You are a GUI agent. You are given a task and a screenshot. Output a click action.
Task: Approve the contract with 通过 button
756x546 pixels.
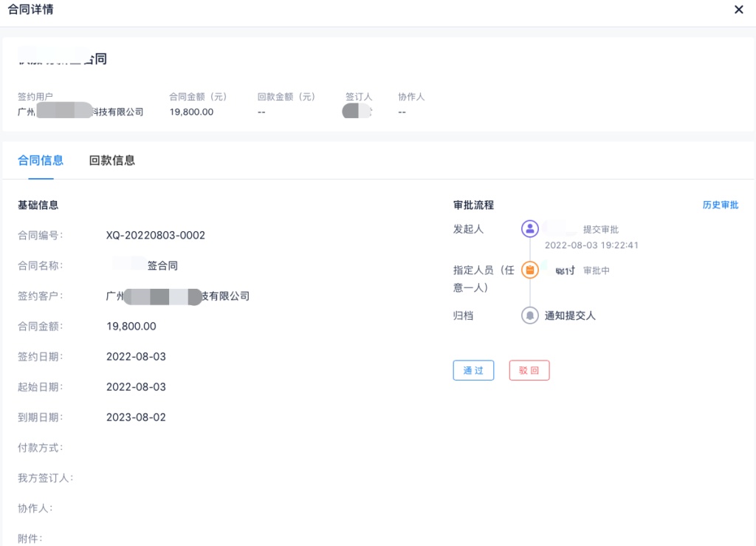click(473, 371)
